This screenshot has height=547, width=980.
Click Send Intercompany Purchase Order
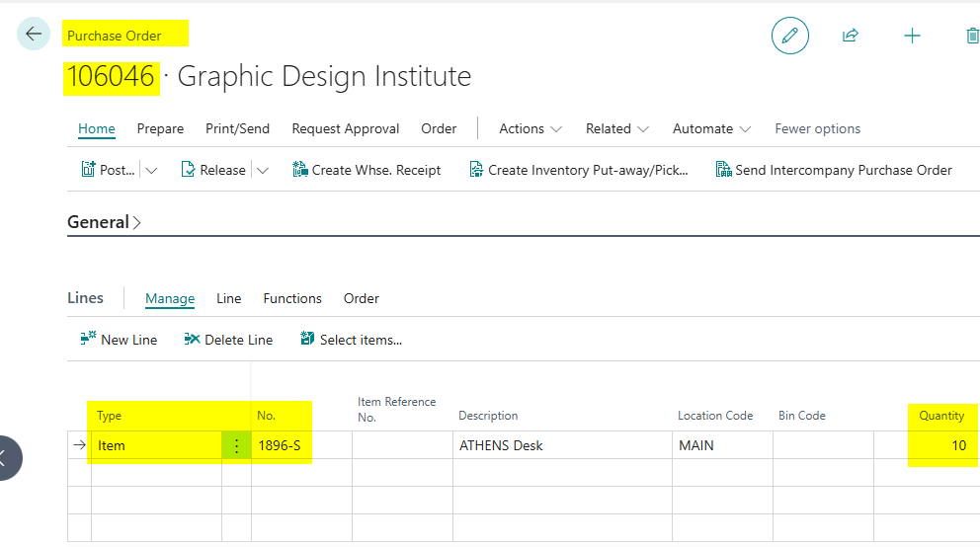pos(833,170)
